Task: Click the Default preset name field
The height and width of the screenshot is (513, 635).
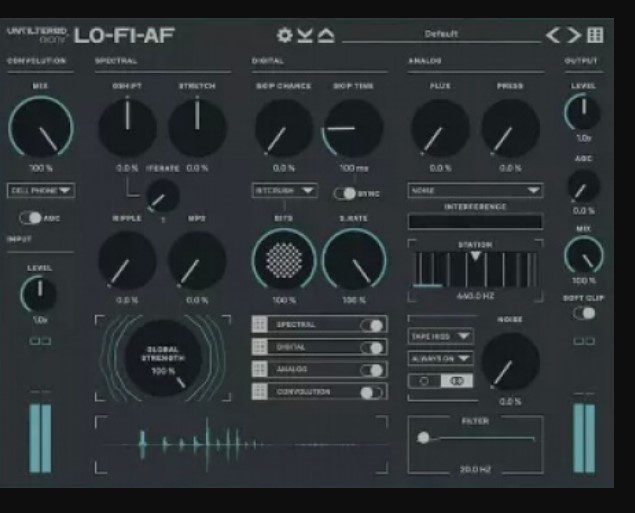Action: 441,34
